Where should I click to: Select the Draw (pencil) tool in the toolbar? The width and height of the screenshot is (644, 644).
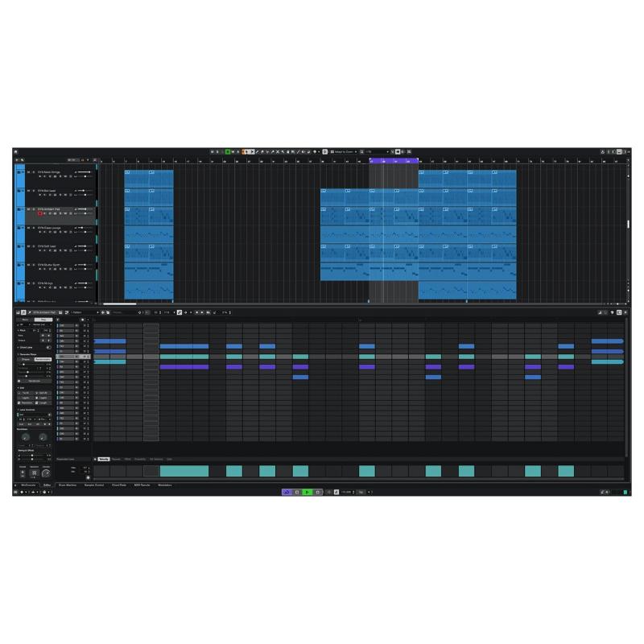point(258,151)
